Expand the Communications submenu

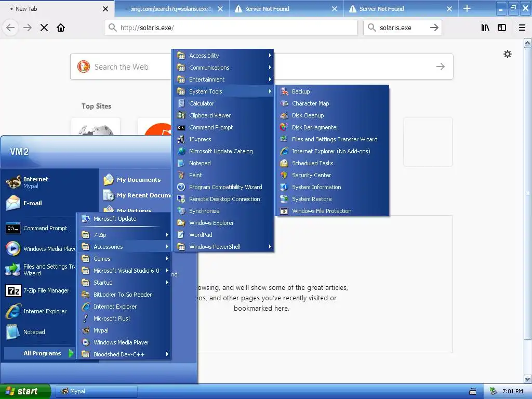point(223,68)
